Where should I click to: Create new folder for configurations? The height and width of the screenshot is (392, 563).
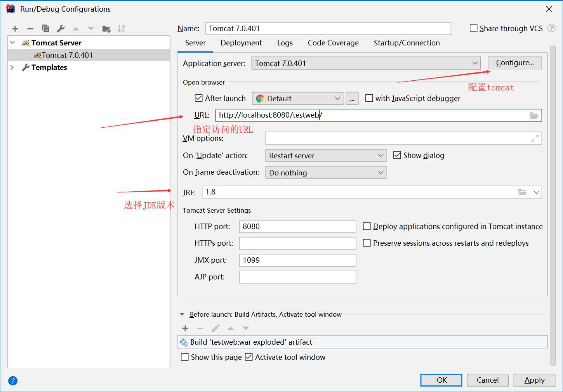coord(106,29)
